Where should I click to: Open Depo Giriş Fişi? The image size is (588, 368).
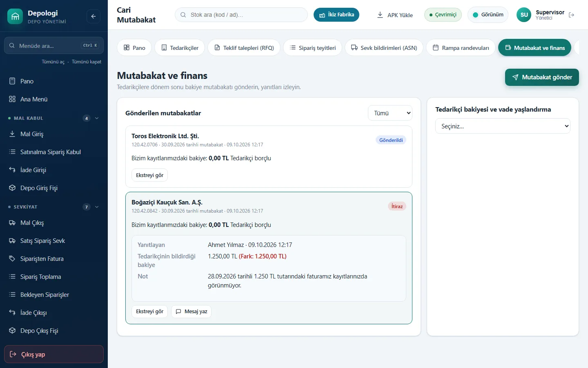[x=54, y=188]
